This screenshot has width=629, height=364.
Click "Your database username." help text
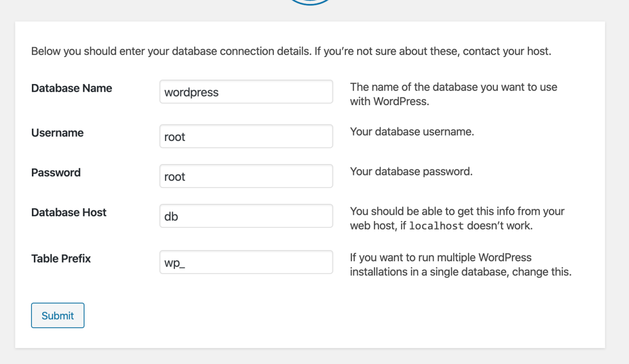click(x=412, y=132)
